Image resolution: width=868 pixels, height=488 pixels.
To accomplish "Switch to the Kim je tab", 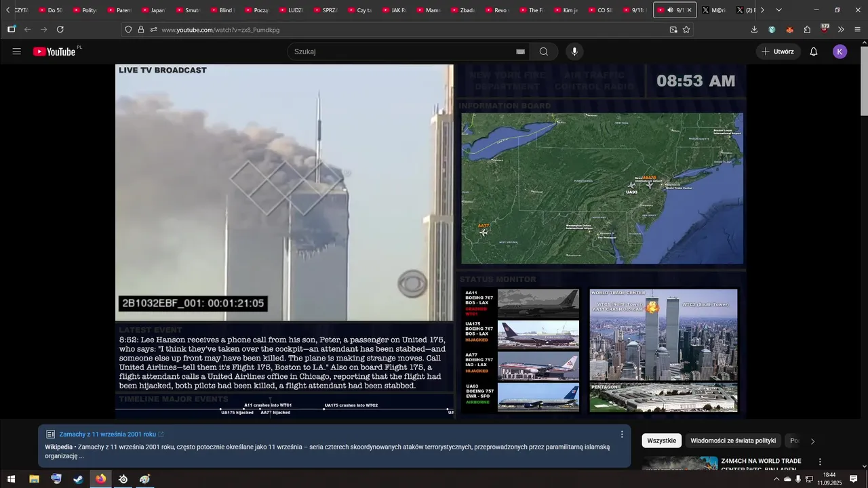I will (x=565, y=10).
